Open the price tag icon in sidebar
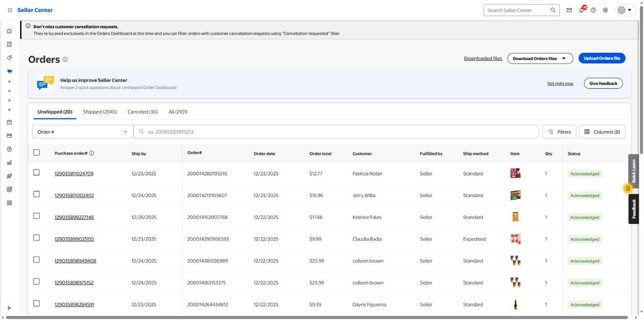 tap(9, 58)
